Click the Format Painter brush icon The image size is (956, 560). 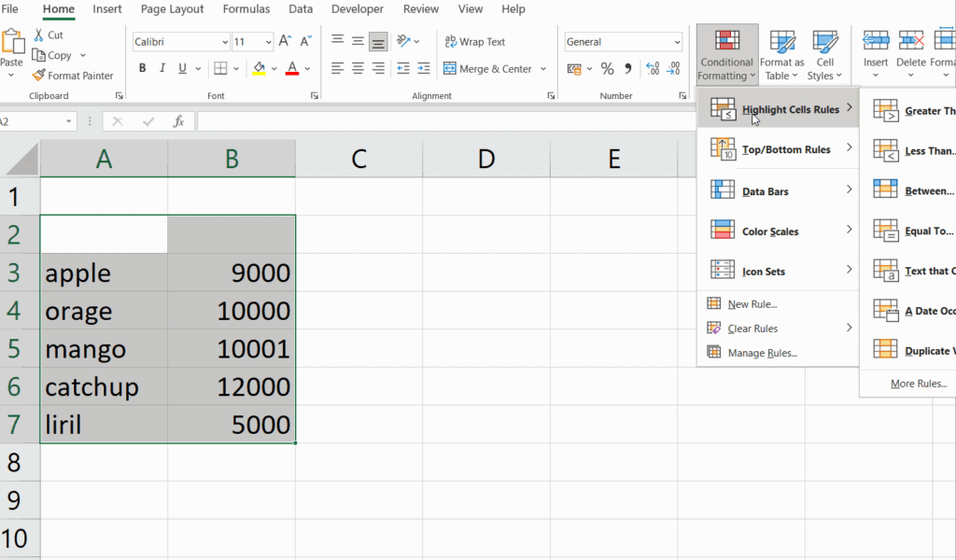point(39,76)
